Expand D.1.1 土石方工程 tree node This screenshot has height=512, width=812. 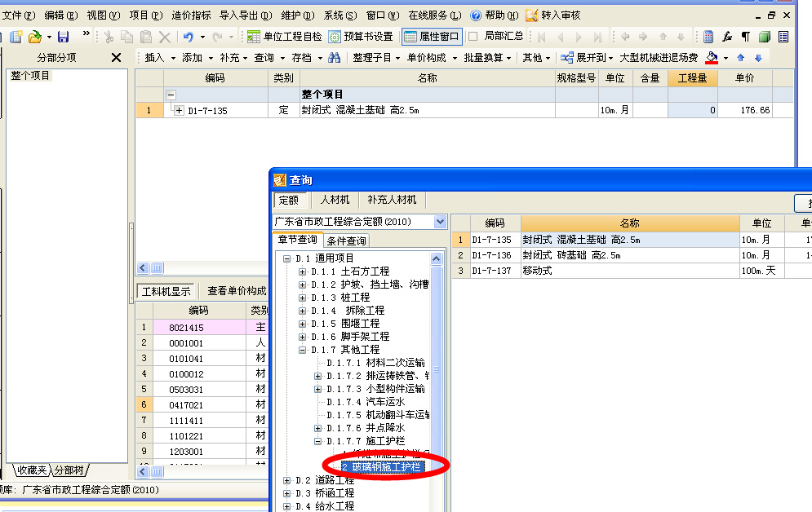pyautogui.click(x=303, y=271)
